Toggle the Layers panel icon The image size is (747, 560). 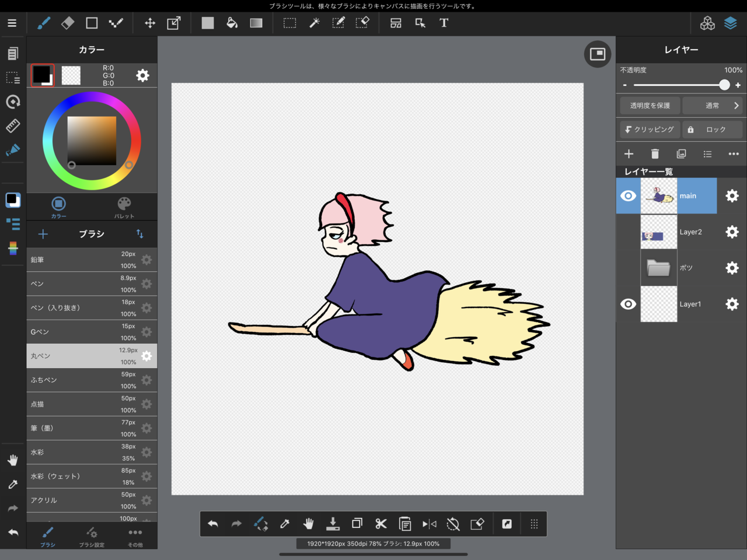coord(731,23)
